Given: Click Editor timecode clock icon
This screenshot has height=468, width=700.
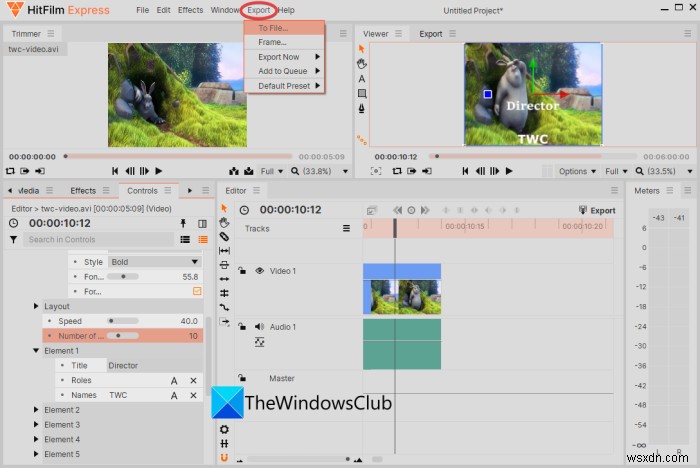Looking at the screenshot, I should (244, 210).
